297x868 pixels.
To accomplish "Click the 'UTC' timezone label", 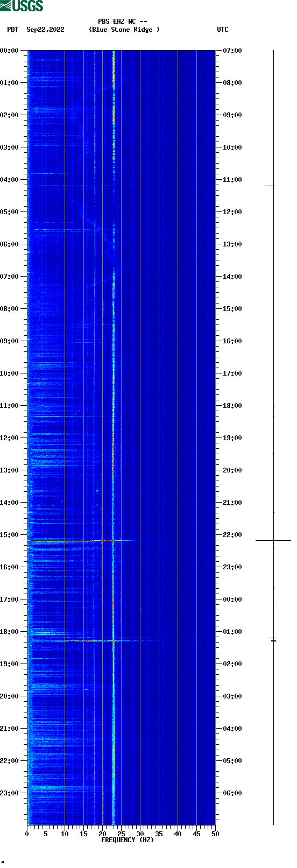I will pyautogui.click(x=223, y=30).
